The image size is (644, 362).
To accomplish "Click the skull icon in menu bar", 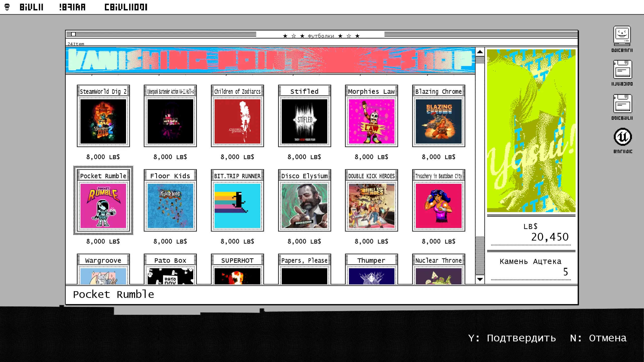I will (x=7, y=7).
